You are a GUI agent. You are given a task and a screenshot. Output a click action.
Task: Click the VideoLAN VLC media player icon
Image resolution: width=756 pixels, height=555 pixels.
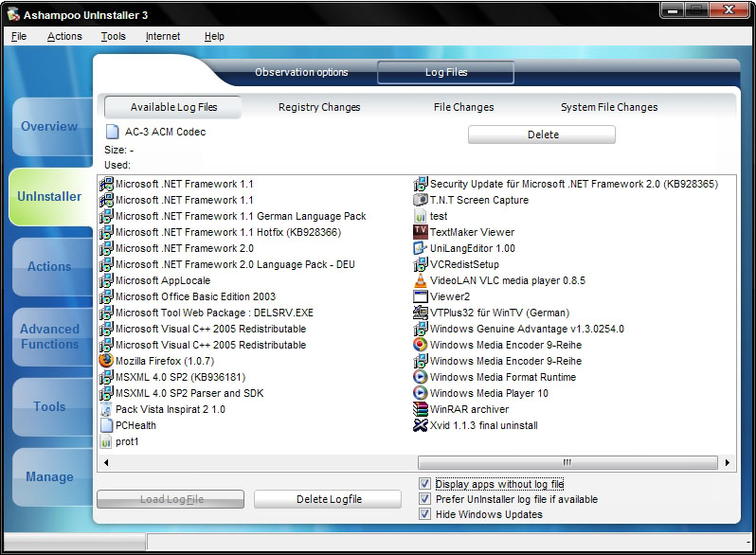(x=421, y=280)
